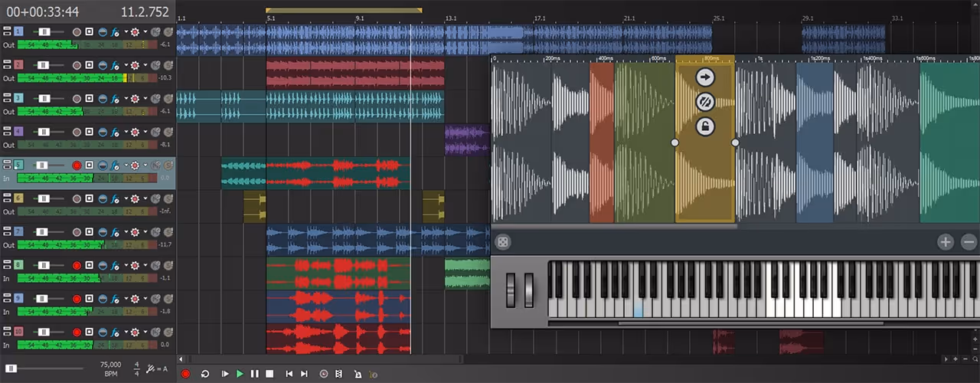Click the monitor square icon on track 2
Viewport: 980px width, 383px height.
[89, 65]
